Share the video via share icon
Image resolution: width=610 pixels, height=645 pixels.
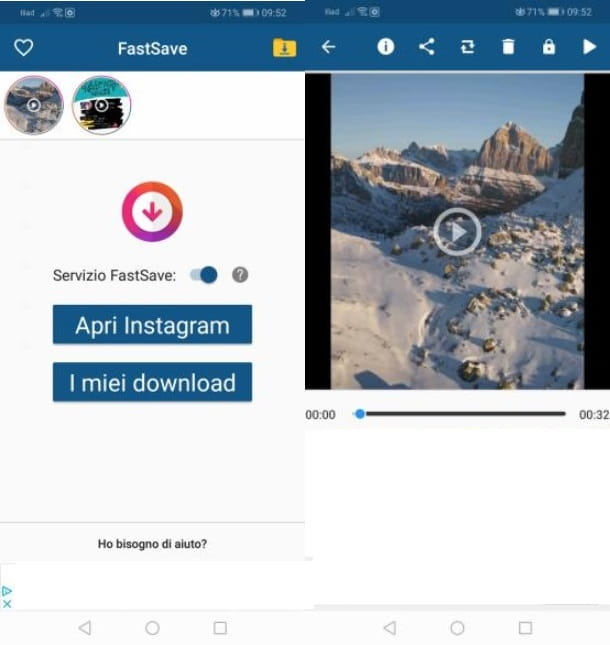[427, 47]
